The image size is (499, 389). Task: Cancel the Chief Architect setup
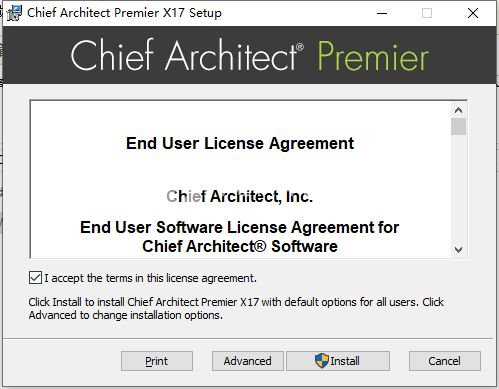click(x=445, y=361)
